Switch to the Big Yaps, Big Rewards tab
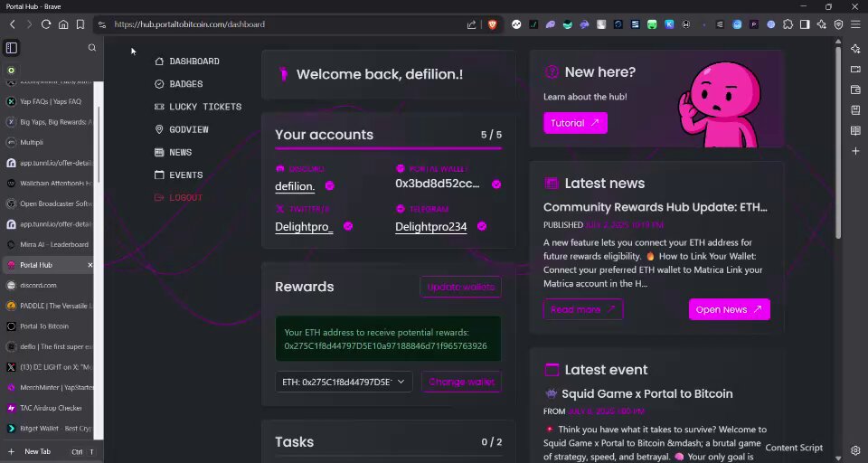 click(x=48, y=122)
